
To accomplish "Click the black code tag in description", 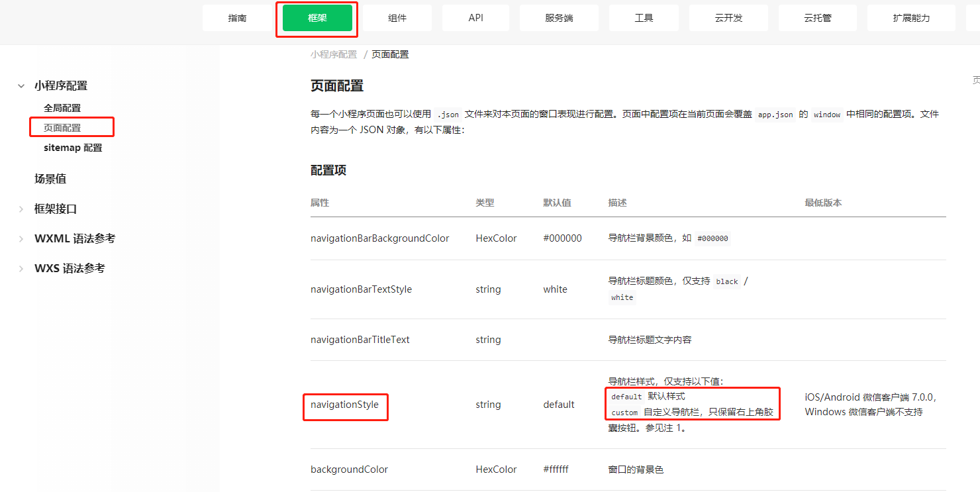I will 727,281.
